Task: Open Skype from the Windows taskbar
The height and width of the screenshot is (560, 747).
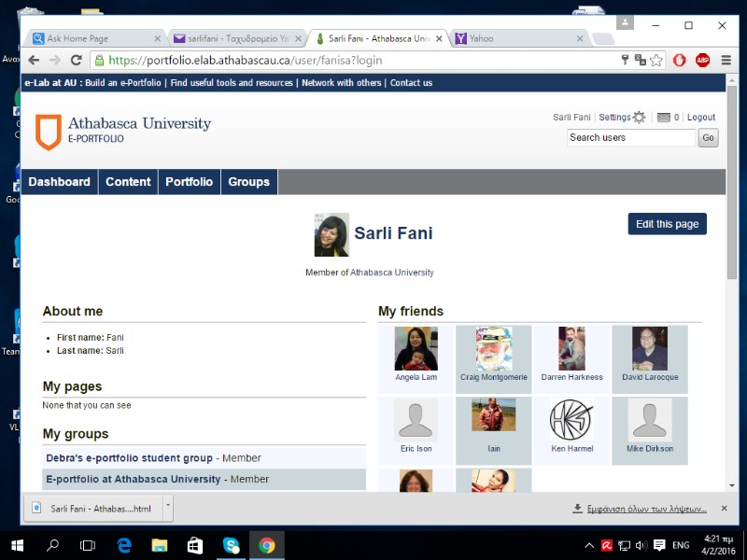Action: coord(231,545)
